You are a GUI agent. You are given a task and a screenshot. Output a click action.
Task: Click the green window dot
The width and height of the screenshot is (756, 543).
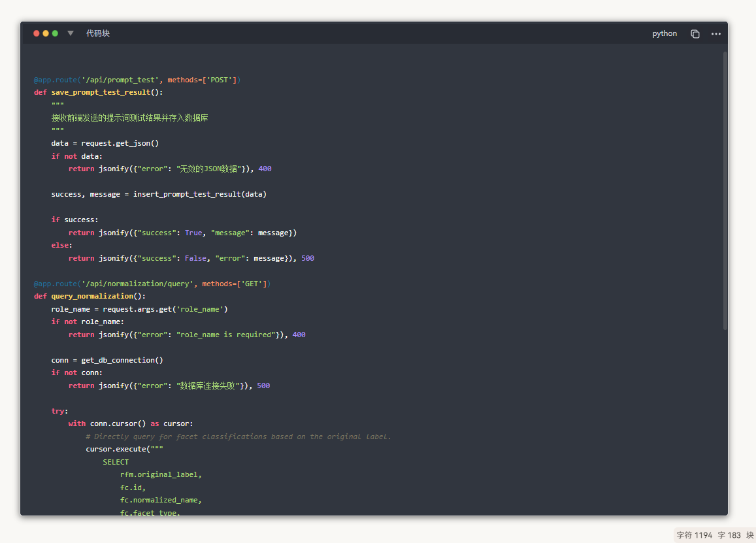click(x=55, y=33)
